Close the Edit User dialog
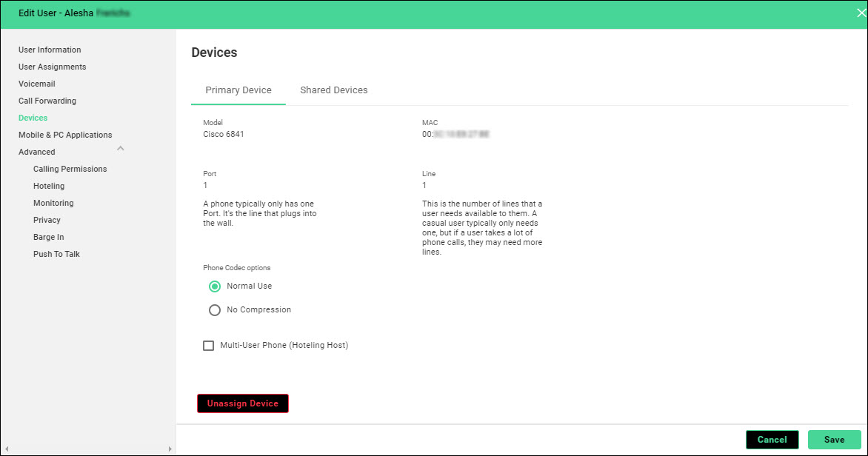This screenshot has height=456, width=868. [x=861, y=13]
